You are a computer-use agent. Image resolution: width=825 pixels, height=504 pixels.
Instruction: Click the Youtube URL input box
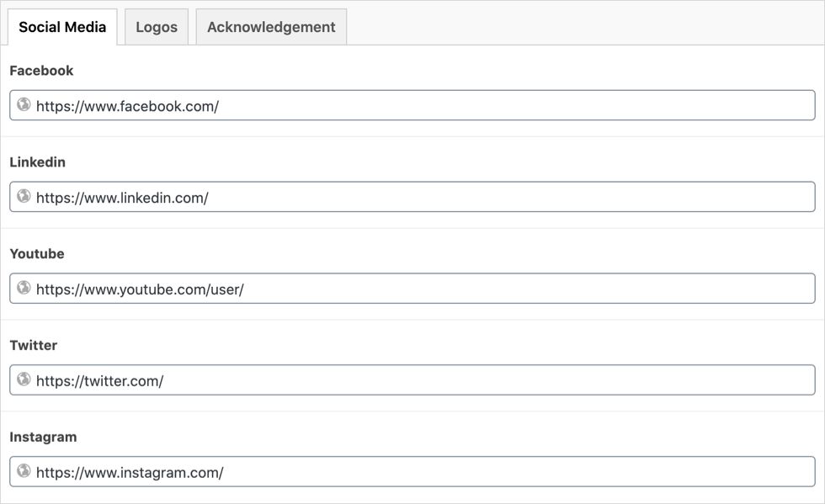click(337, 288)
